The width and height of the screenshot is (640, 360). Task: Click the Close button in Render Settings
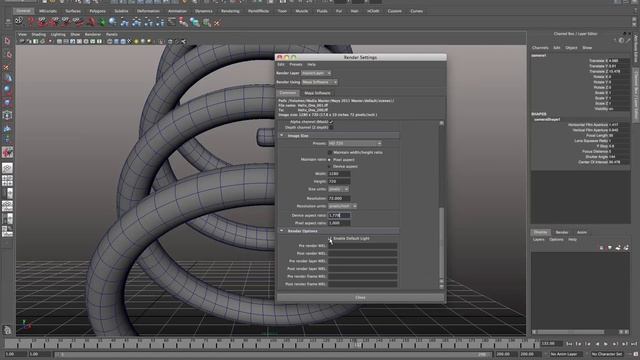[360, 298]
